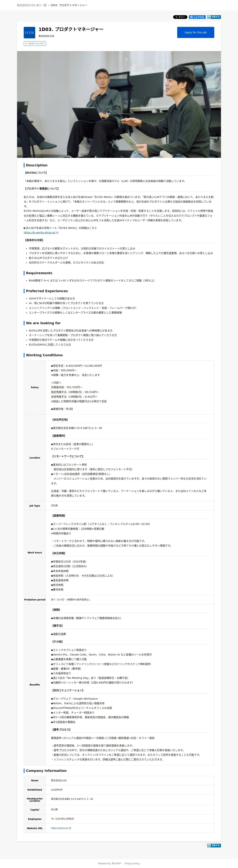Image resolution: width=238 pixels, height=868 pixels.
Task: Click the Description section heading
Action: pyautogui.click(x=36, y=165)
